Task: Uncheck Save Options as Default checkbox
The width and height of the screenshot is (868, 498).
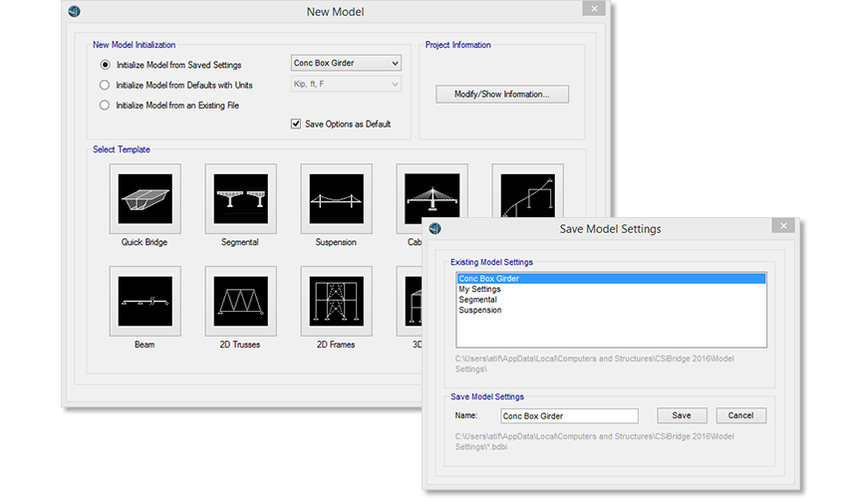Action: click(296, 124)
